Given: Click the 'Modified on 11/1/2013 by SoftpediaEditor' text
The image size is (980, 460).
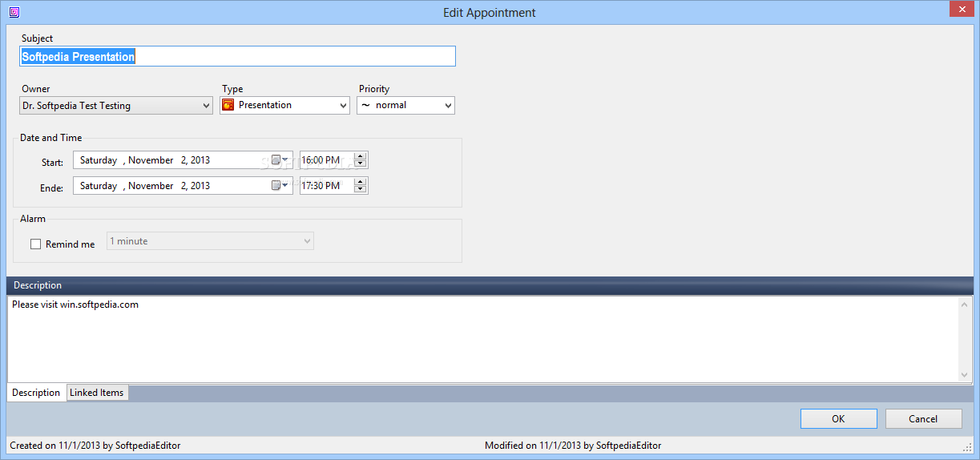Looking at the screenshot, I should [x=573, y=446].
